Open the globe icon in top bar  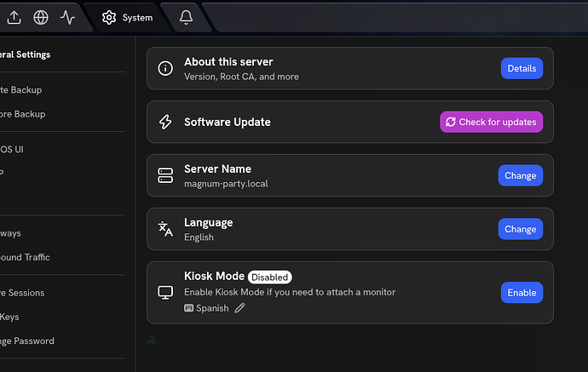point(41,17)
